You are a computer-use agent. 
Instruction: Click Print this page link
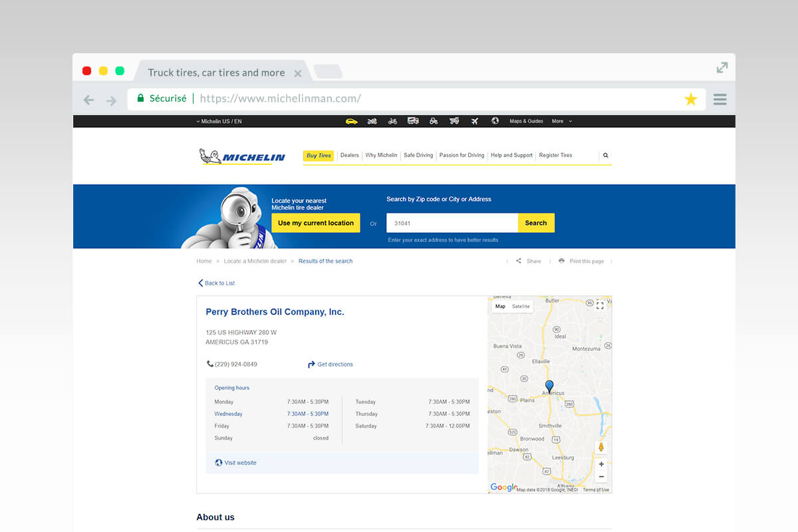(587, 261)
